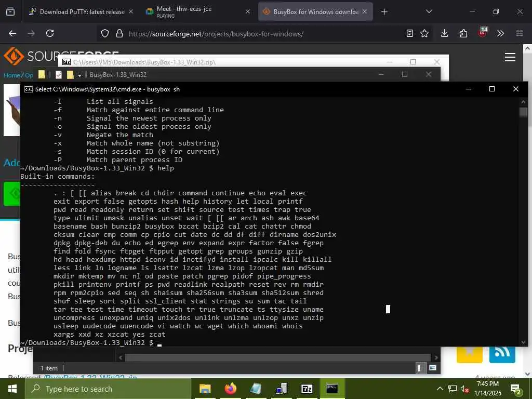Open the Notepad-like taskbar icon
Screen dimensions: 532x399
pyautogui.click(x=256, y=389)
